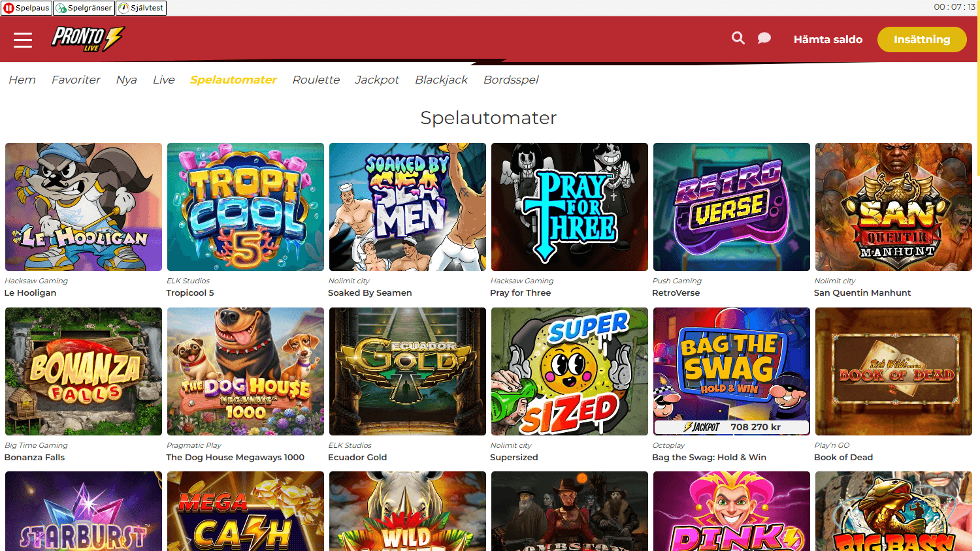Switch to the Nya tab

[126, 80]
